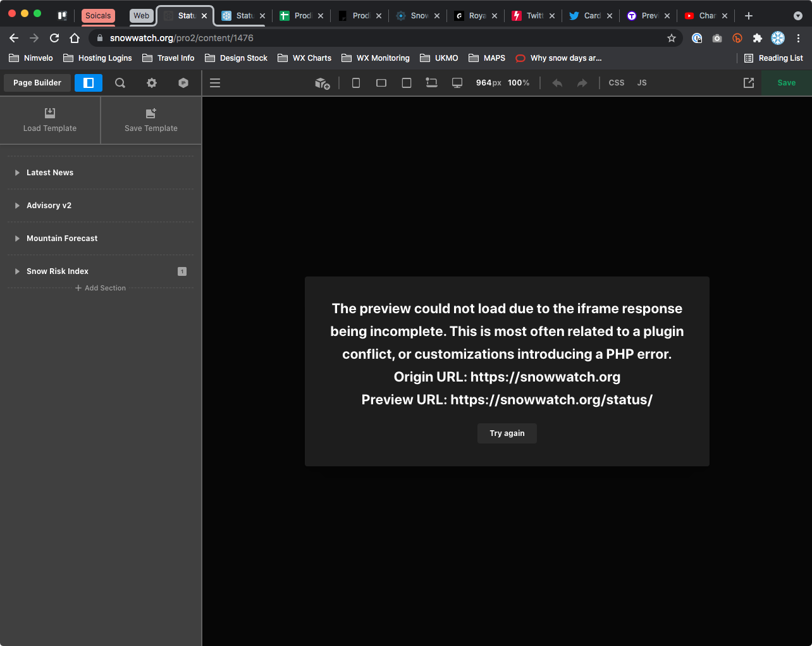Toggle the blue layout panel icon

pyautogui.click(x=89, y=83)
